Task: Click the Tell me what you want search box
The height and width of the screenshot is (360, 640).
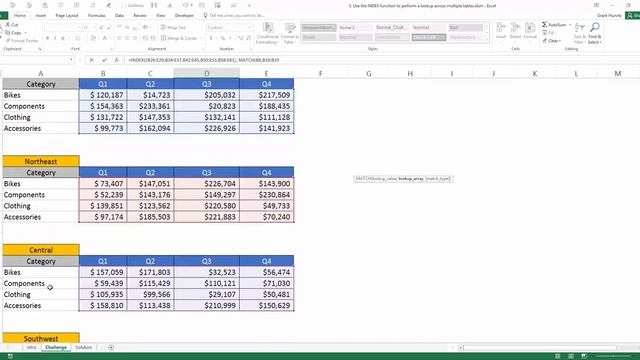Action: tap(234, 16)
